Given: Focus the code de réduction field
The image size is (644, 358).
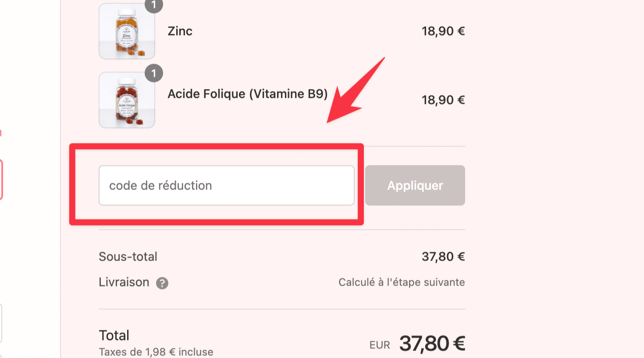Looking at the screenshot, I should pyautogui.click(x=226, y=186).
